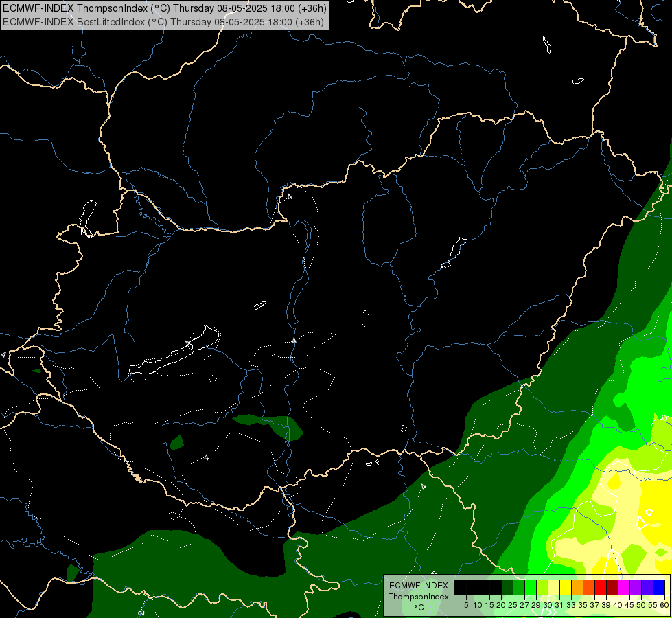
Task: Pick the purple 45–50 legend swatch
Action: [x=636, y=587]
